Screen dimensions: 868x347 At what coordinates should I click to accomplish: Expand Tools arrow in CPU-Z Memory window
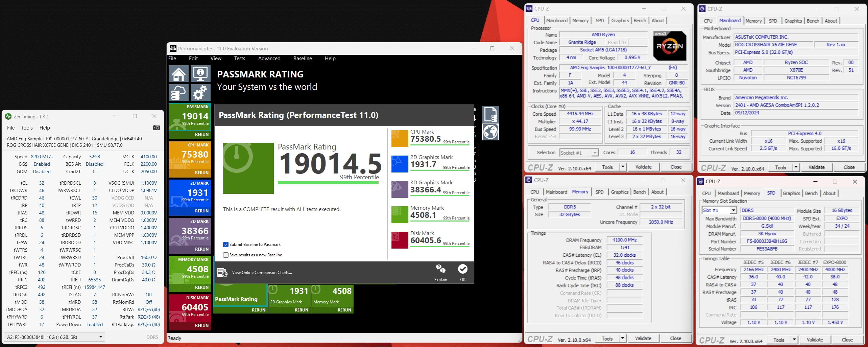[x=623, y=338]
